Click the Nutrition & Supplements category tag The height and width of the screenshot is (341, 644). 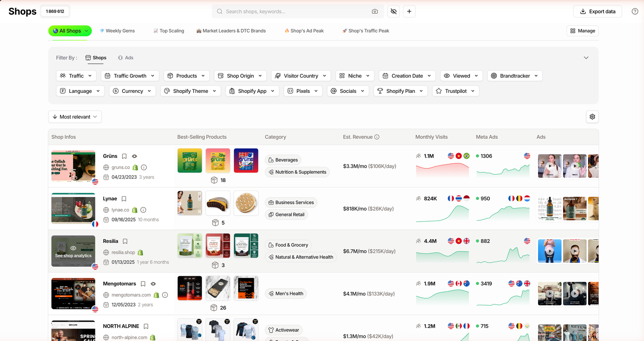(297, 172)
